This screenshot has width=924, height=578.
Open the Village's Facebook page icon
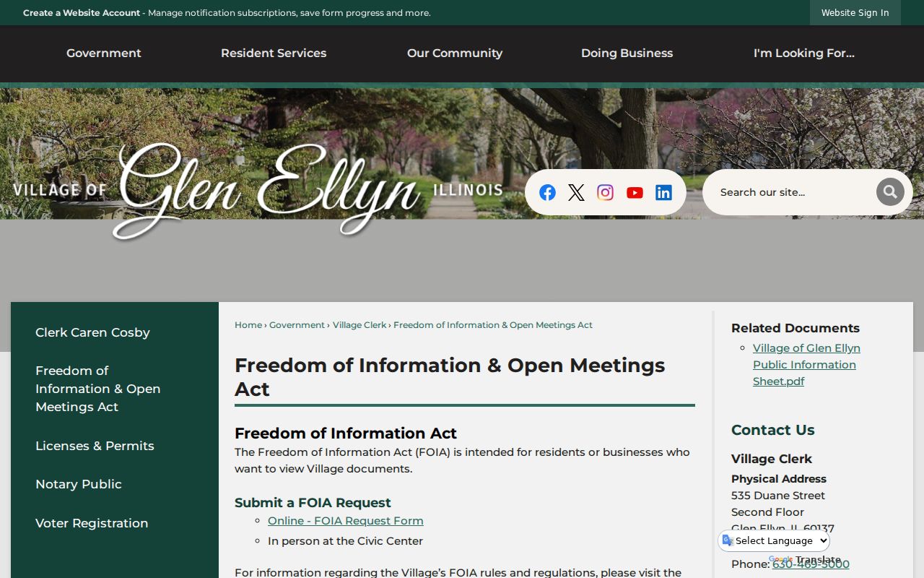tap(547, 192)
